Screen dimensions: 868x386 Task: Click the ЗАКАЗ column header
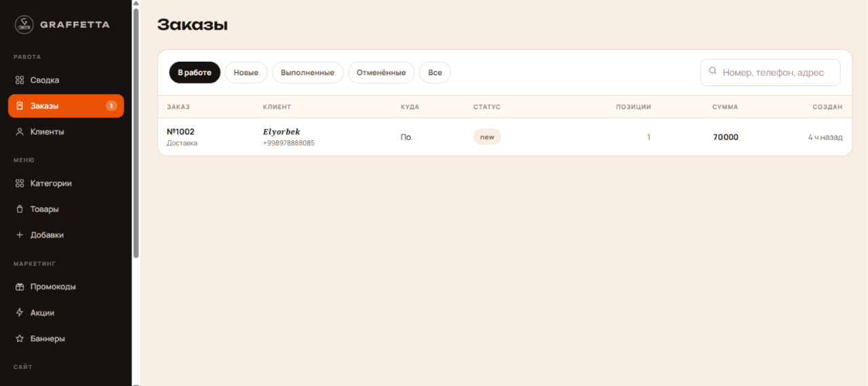[x=178, y=107]
